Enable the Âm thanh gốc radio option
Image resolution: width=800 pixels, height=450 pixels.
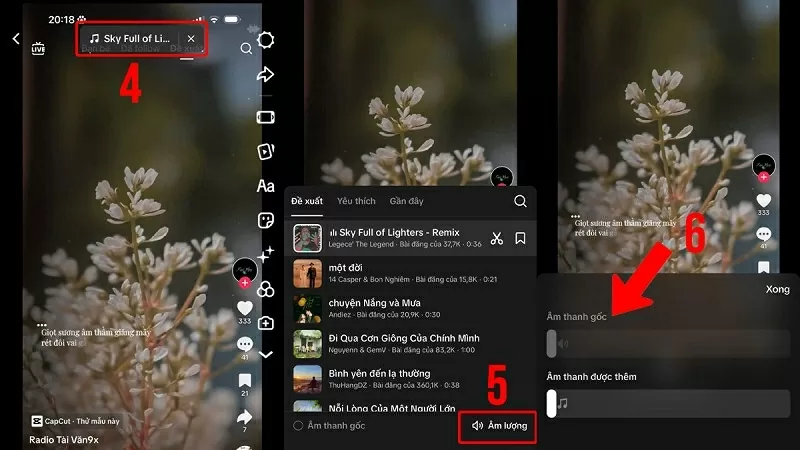298,426
